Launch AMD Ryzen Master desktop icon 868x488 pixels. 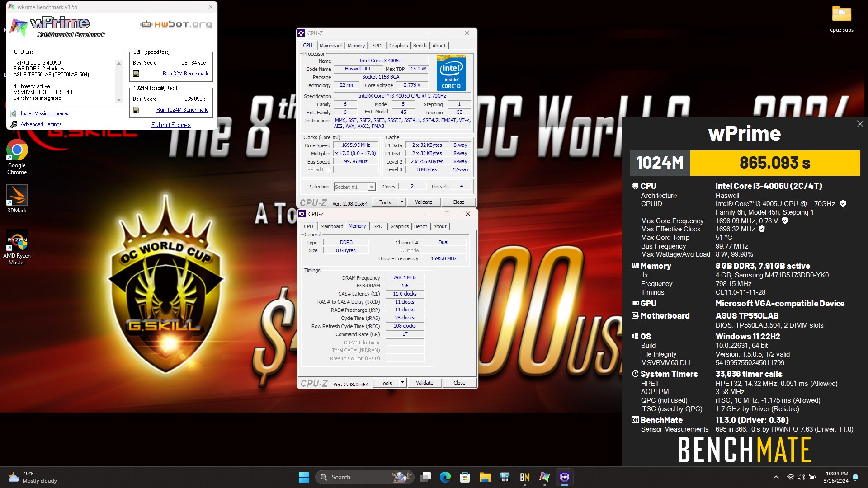(17, 248)
